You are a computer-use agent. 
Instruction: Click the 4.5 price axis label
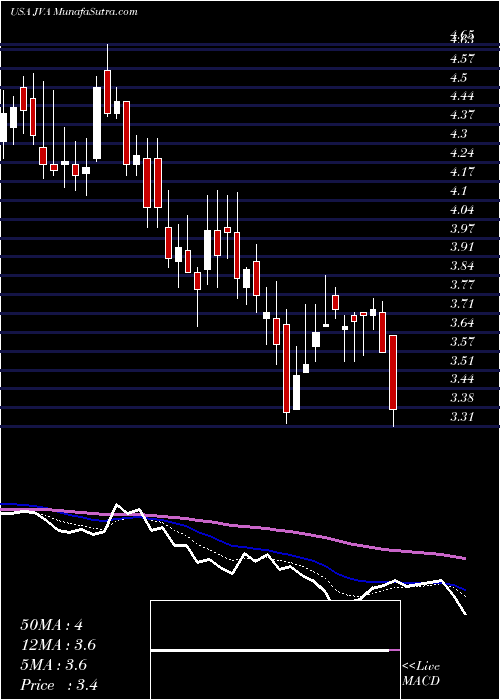[458, 78]
